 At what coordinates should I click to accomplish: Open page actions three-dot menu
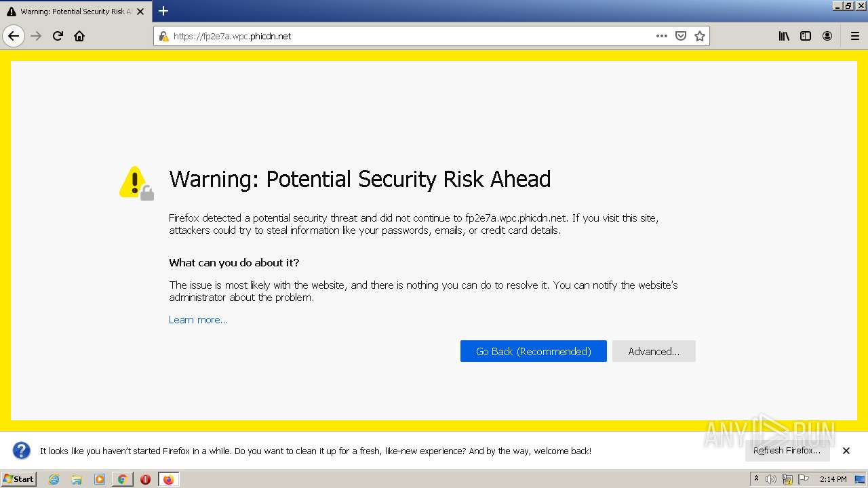(x=662, y=36)
